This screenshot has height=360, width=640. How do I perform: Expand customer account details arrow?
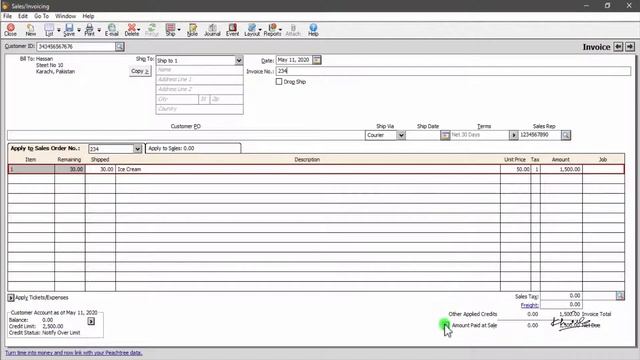click(91, 322)
